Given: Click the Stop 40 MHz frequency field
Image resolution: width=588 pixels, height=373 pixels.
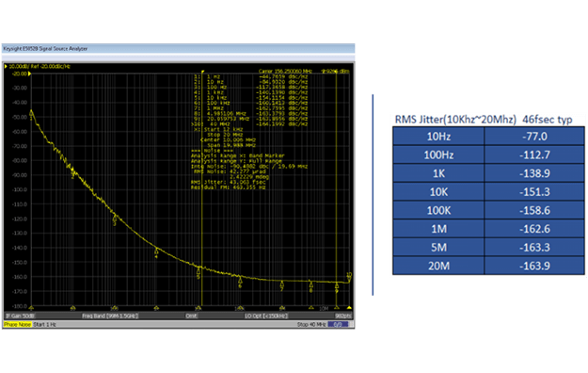Looking at the screenshot, I should tap(311, 325).
